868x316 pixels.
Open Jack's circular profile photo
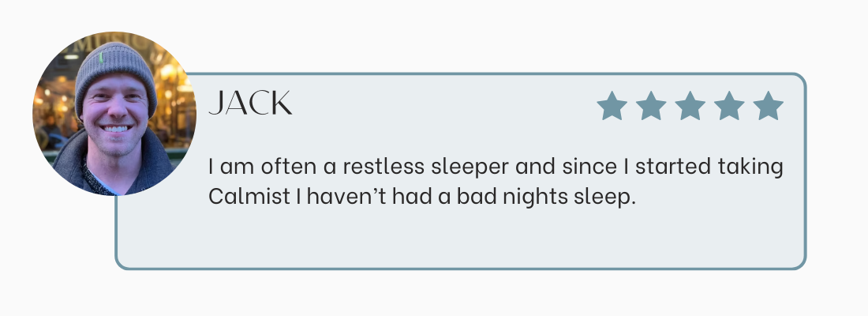coord(113,114)
